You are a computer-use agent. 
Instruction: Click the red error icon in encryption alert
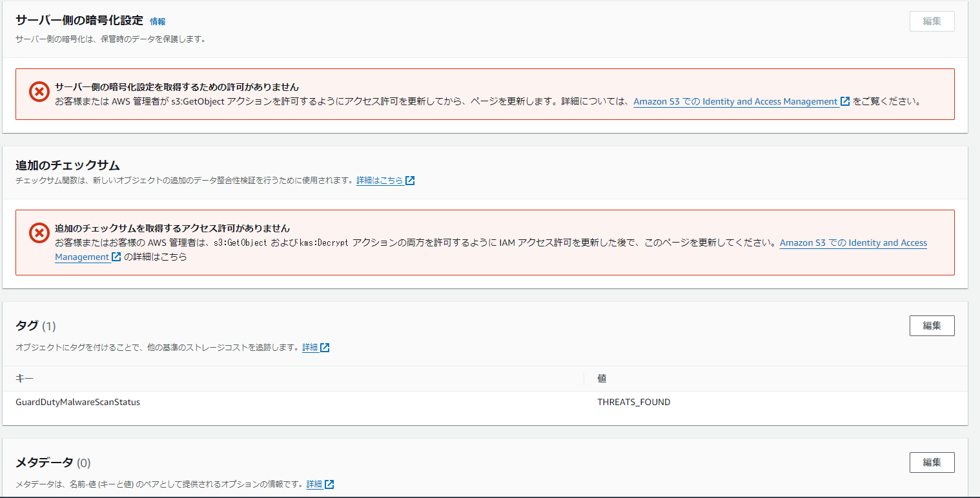click(x=39, y=92)
